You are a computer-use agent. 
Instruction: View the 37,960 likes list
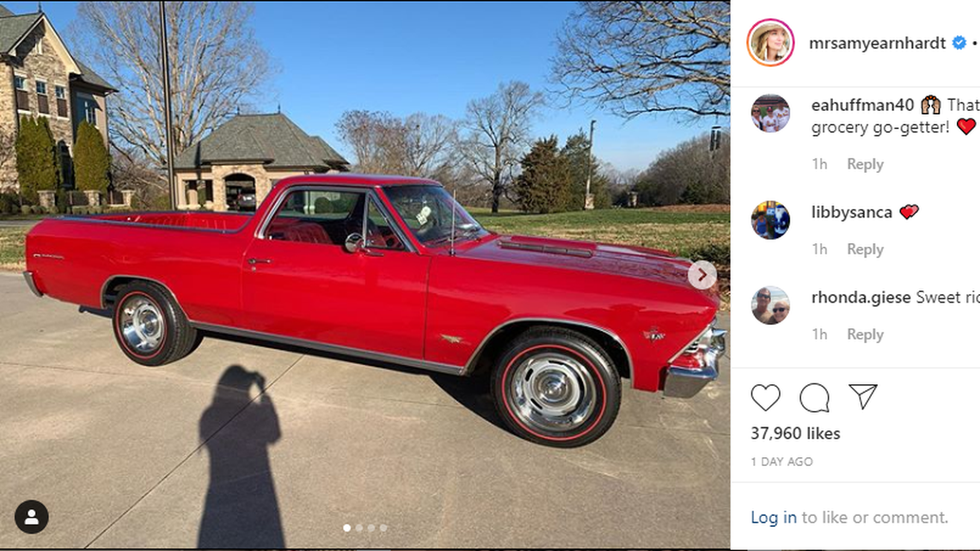[795, 433]
